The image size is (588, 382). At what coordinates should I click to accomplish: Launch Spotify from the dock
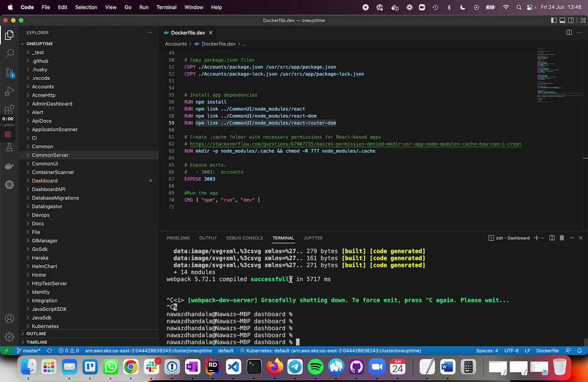click(315, 367)
